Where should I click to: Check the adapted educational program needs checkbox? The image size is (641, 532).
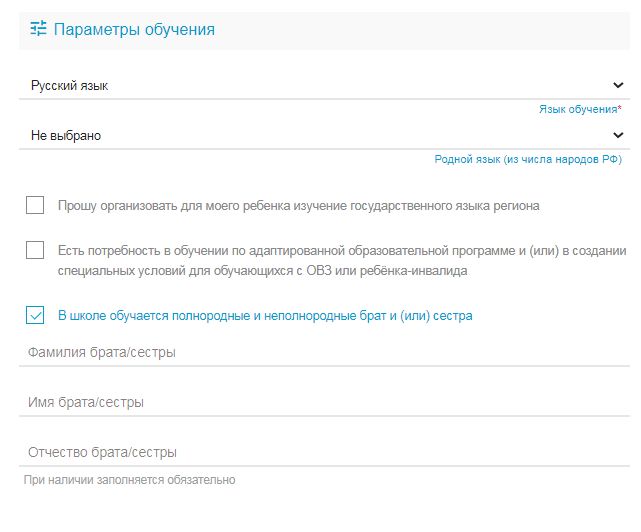point(35,250)
